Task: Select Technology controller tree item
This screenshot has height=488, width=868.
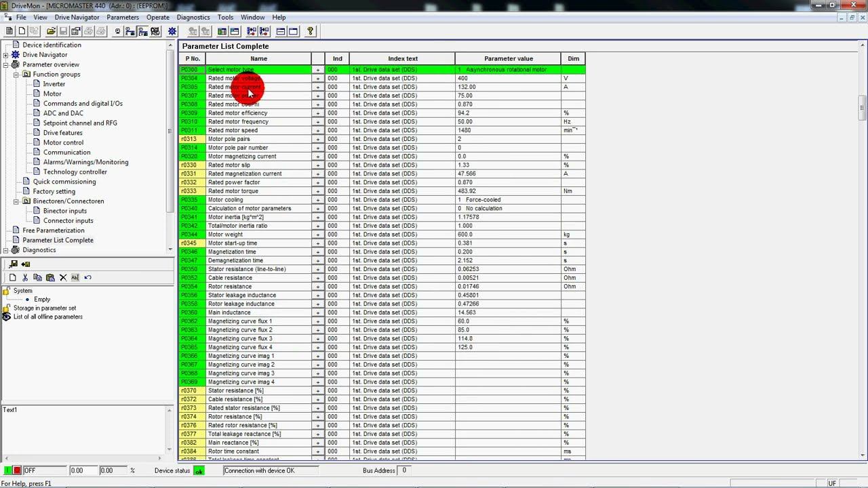Action: (75, 172)
